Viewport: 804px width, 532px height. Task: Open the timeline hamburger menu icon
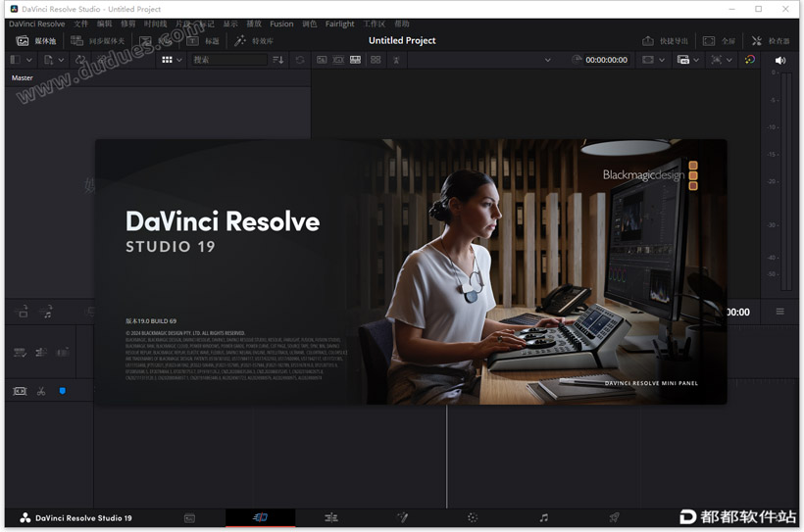coord(779,312)
